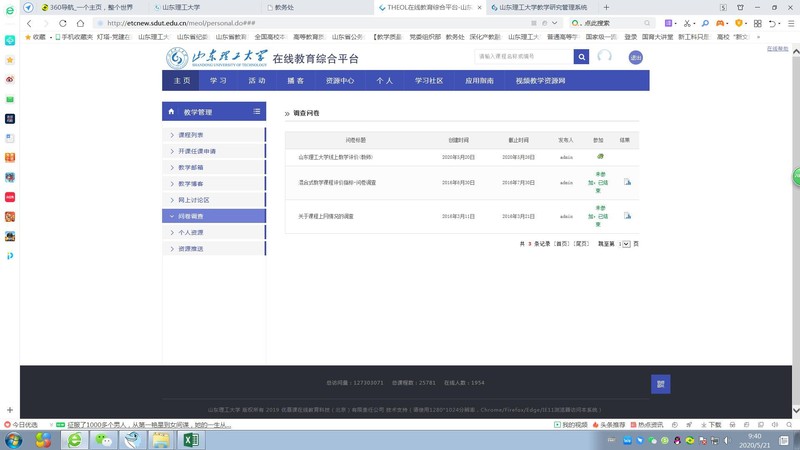Viewport: 800px width, 450px height.
Task: Open the 资源中心 navigation menu item
Action: point(340,81)
